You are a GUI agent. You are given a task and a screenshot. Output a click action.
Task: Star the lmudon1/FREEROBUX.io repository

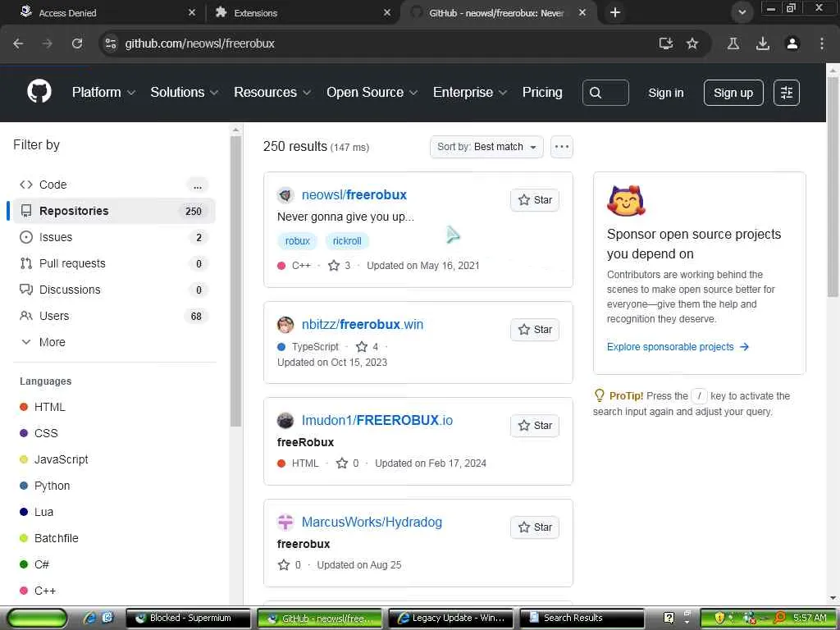click(535, 426)
